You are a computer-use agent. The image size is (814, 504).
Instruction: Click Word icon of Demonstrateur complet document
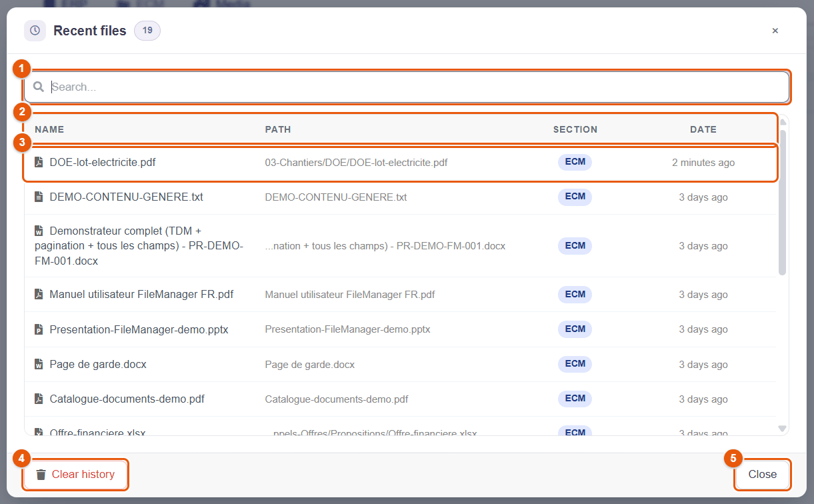click(x=39, y=231)
